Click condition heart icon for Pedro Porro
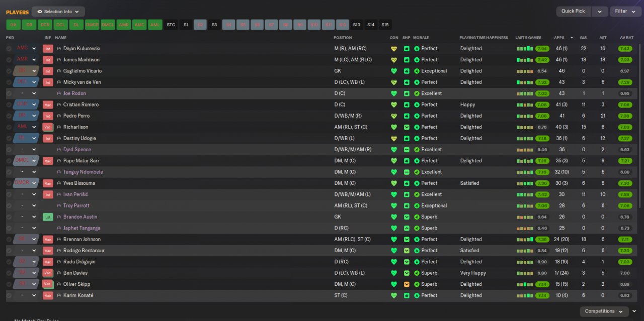 (x=394, y=116)
